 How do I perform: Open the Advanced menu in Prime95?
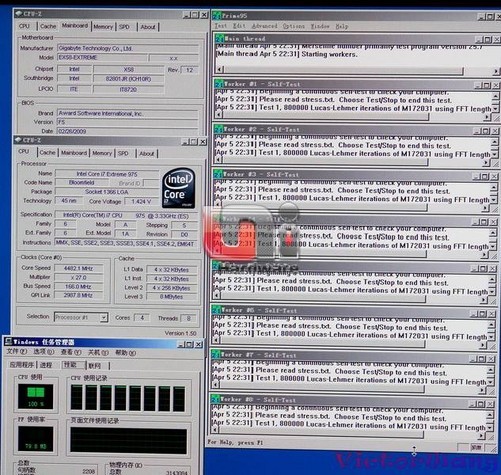coord(264,26)
